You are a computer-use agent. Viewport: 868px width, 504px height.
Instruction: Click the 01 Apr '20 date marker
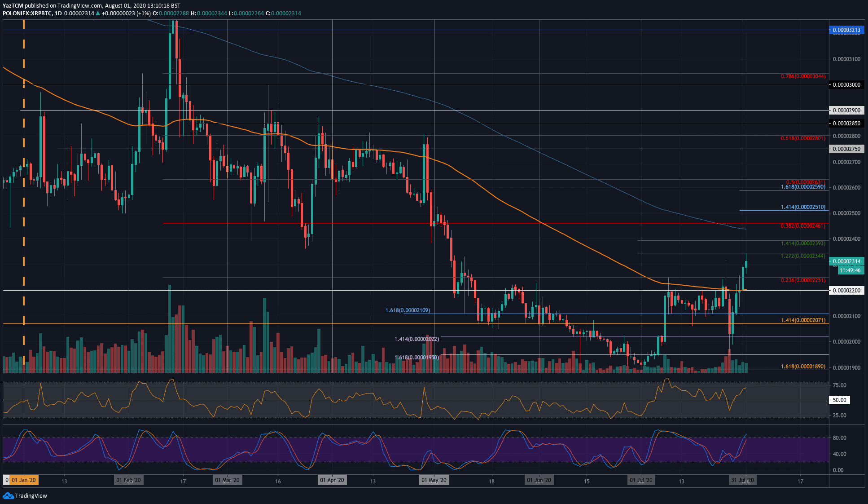(332, 480)
